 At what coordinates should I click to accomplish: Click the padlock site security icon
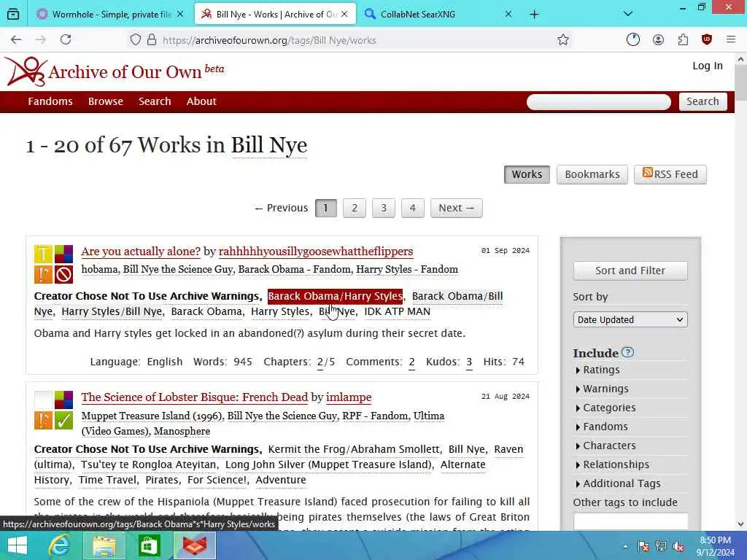click(x=152, y=40)
